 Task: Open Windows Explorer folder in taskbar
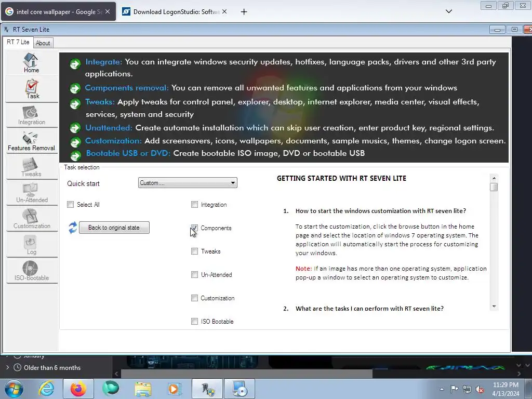(x=143, y=389)
